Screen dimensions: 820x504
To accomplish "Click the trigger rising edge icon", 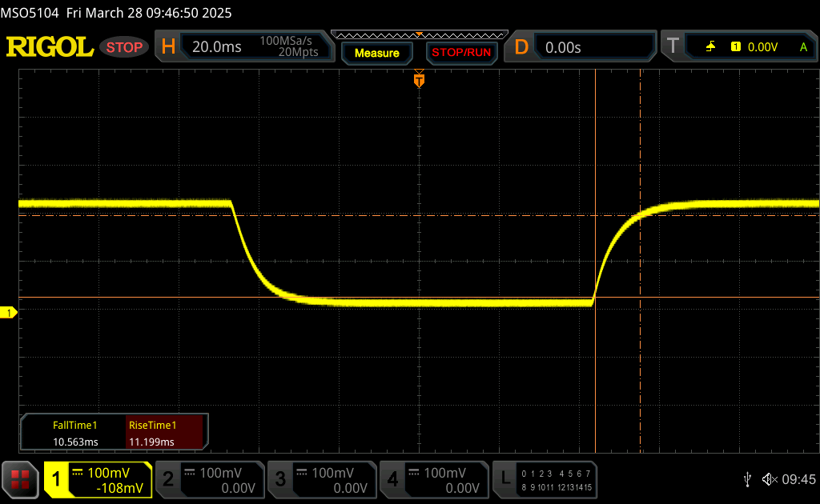I will tap(710, 47).
